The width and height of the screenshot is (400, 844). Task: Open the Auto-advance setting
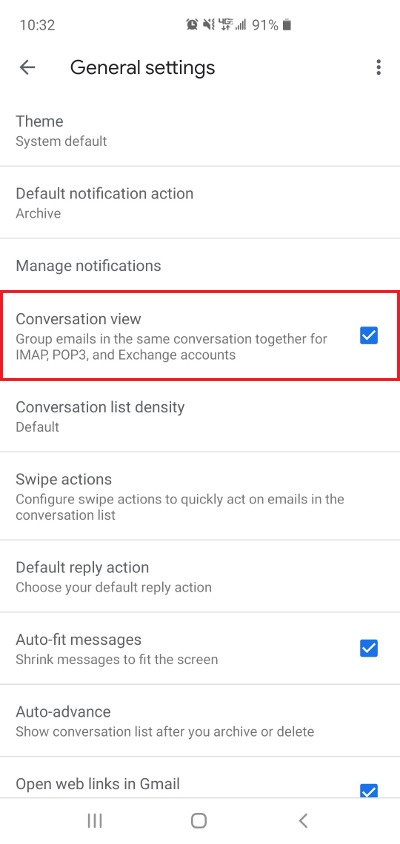[x=200, y=721]
